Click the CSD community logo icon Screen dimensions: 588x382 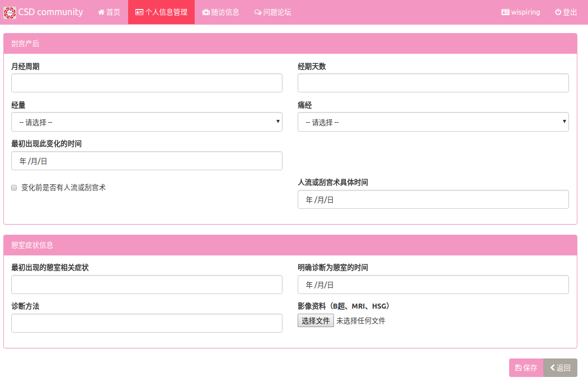10,12
